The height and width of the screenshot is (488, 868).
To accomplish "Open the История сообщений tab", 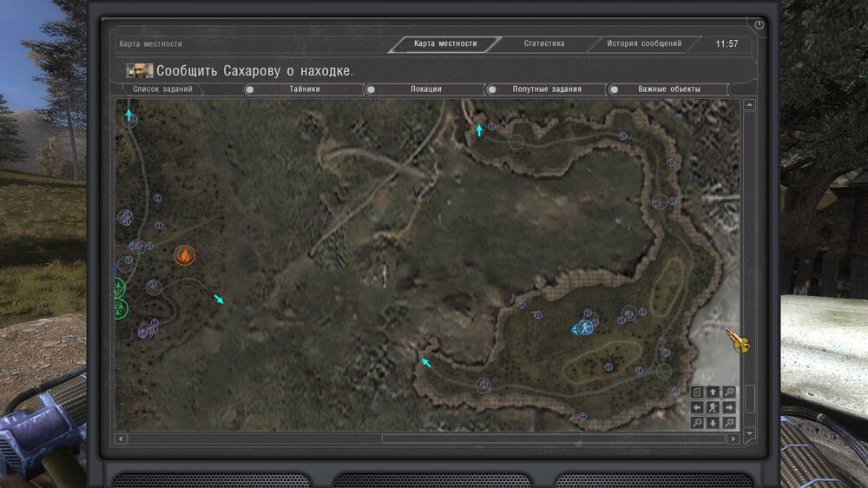I will tap(644, 43).
